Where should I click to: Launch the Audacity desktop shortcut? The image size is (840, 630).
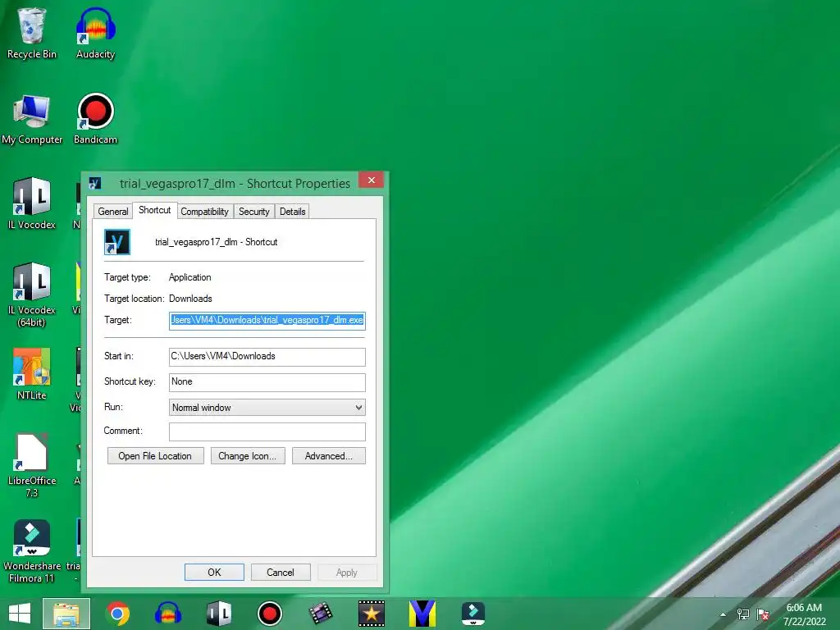95,32
